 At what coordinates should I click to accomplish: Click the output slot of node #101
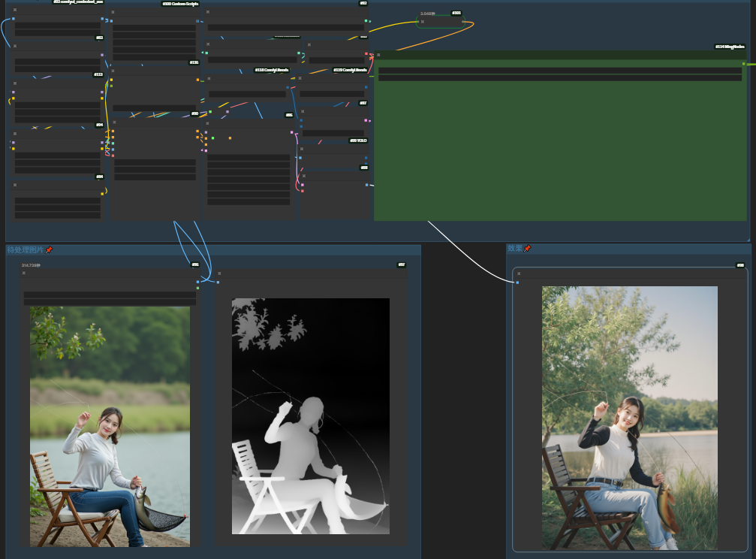click(x=463, y=22)
